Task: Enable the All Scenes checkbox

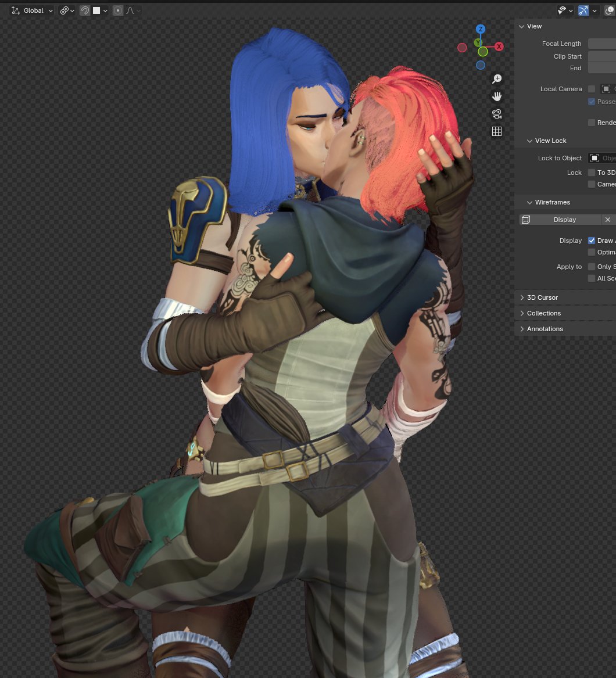Action: click(x=592, y=278)
